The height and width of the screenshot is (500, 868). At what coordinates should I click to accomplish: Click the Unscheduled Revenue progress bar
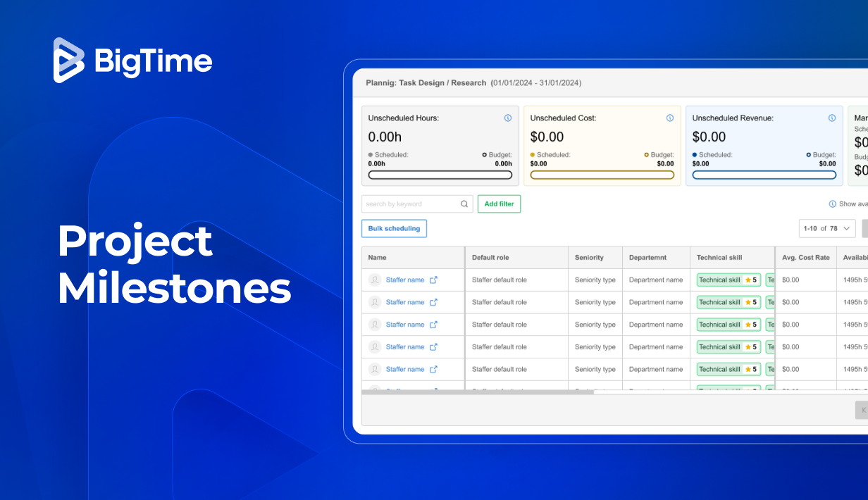click(764, 175)
